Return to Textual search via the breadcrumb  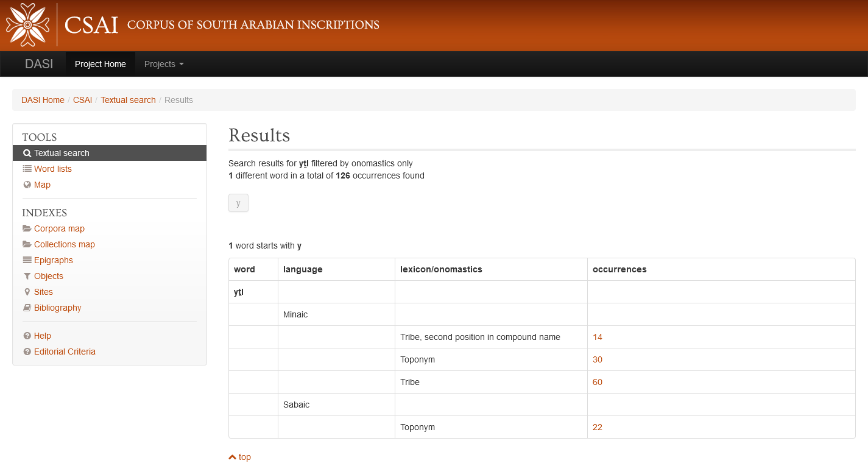[128, 99]
